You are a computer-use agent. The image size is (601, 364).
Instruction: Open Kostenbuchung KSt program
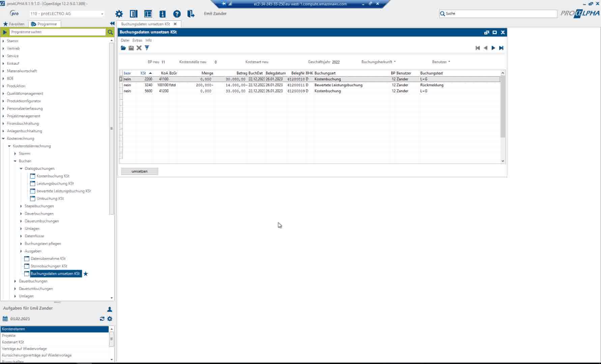click(53, 176)
